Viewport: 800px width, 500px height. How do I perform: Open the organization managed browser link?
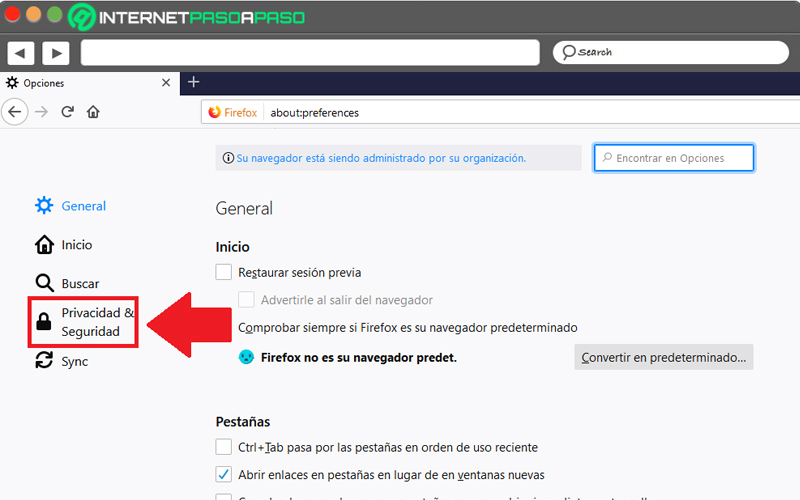(381, 158)
